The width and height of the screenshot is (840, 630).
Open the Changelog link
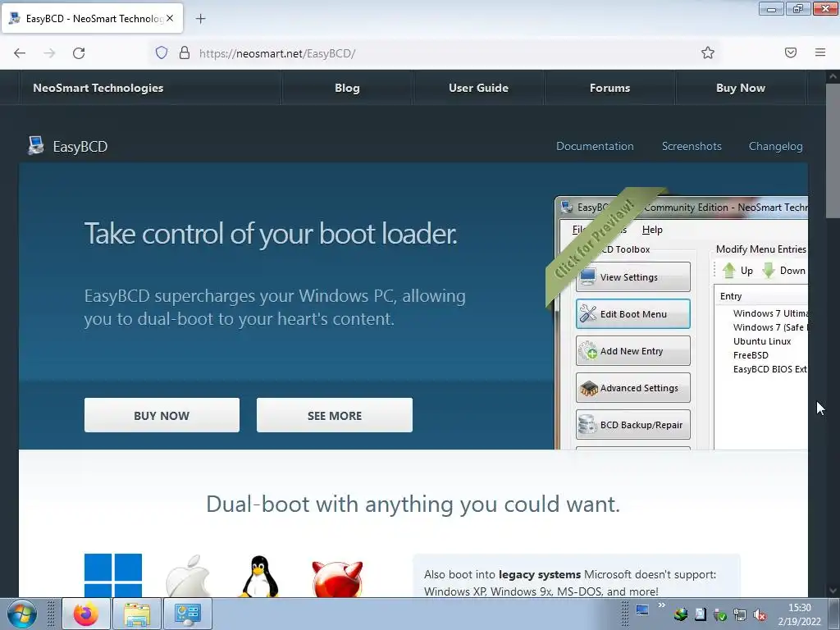point(776,146)
